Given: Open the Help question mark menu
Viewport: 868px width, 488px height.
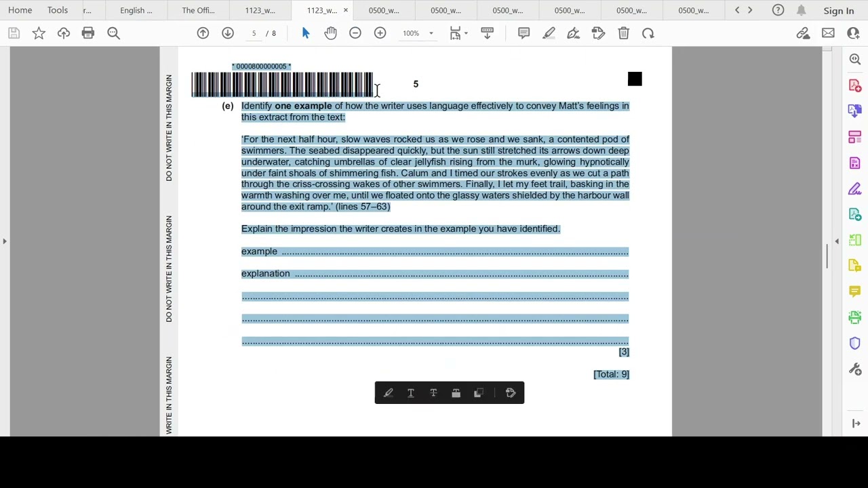Looking at the screenshot, I should click(778, 10).
